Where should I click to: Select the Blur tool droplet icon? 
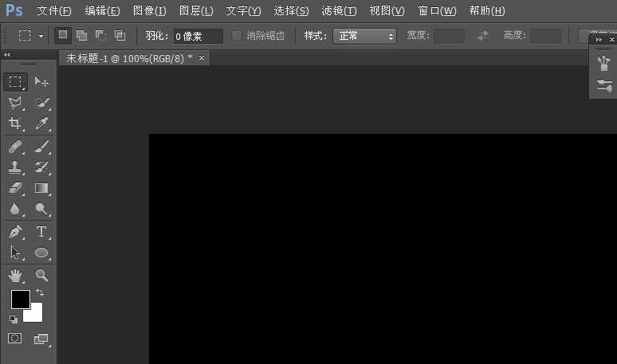(x=15, y=209)
